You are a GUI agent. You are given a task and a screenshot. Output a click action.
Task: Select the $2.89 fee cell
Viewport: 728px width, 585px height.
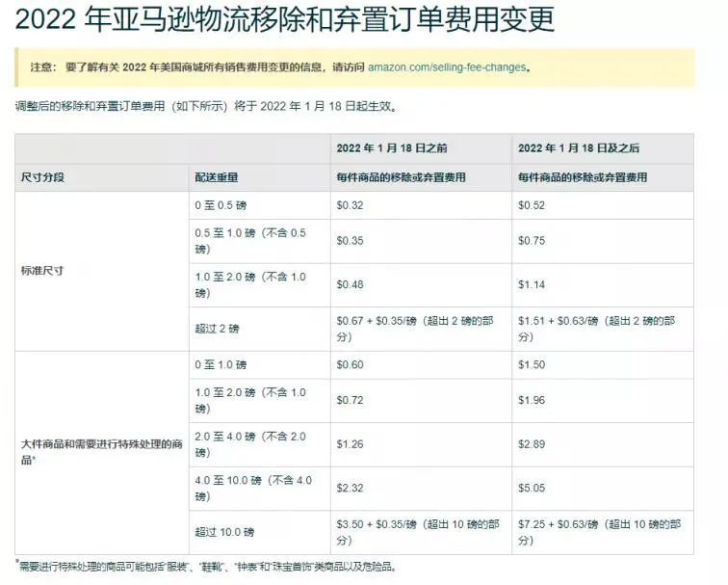(532, 444)
